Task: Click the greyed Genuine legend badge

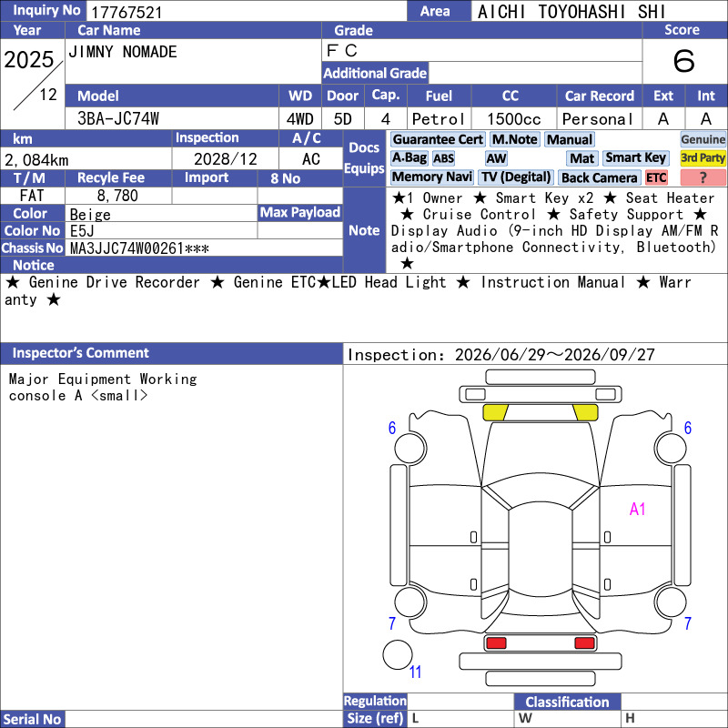Action: pos(703,140)
